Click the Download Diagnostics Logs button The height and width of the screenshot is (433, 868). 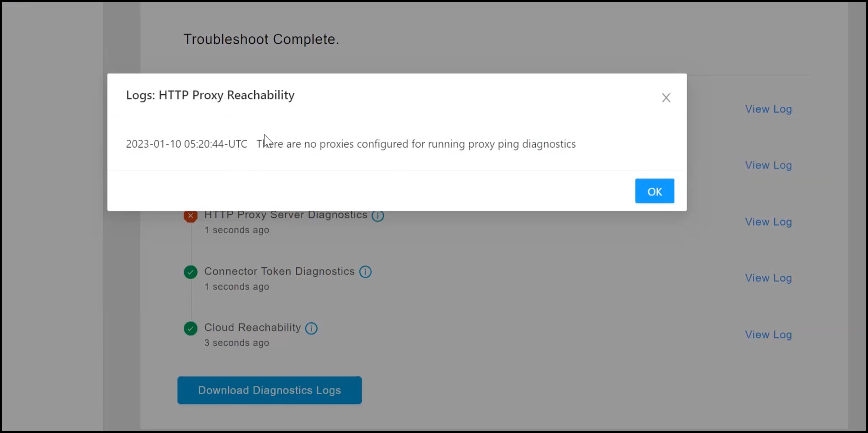tap(269, 390)
